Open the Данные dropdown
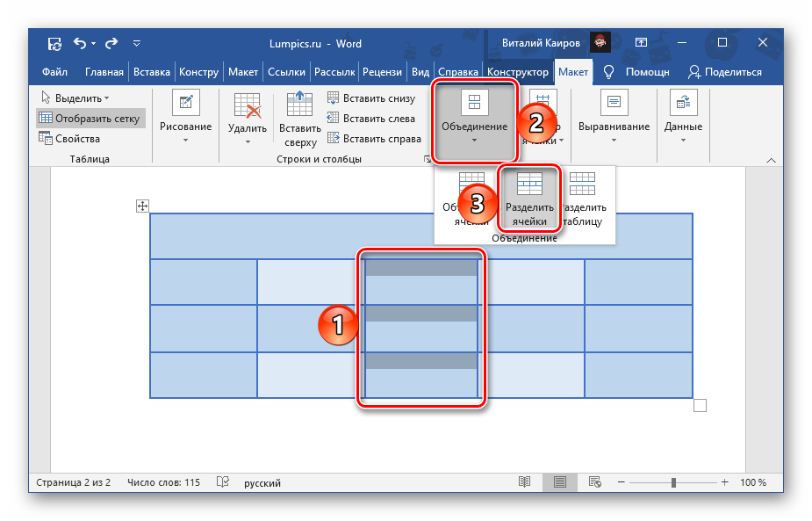The width and height of the screenshot is (812, 521). [683, 119]
